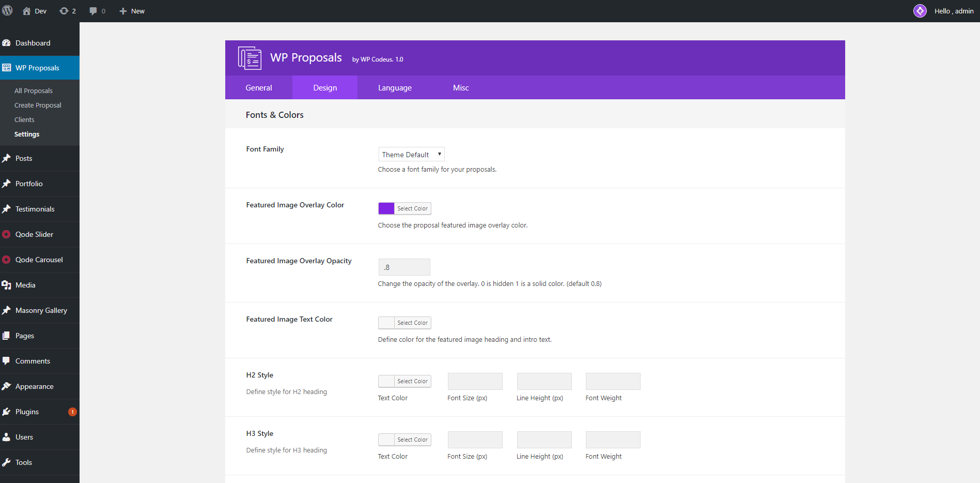
Task: Click Select Color for Featured Image Text Color
Action: pos(413,323)
